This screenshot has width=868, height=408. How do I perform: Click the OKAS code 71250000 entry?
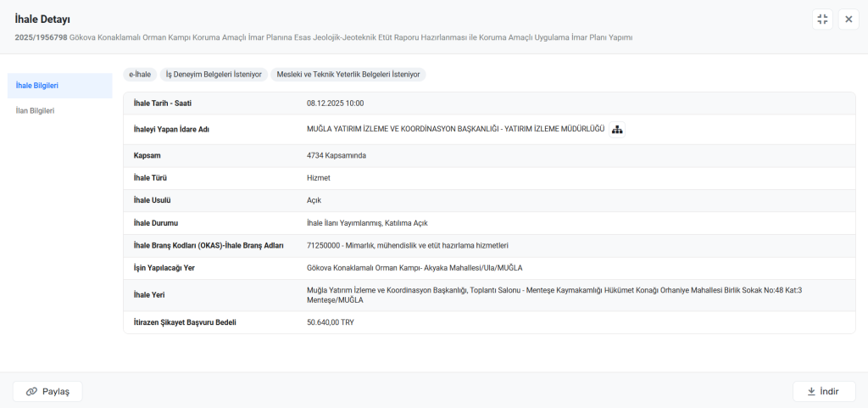(x=407, y=246)
